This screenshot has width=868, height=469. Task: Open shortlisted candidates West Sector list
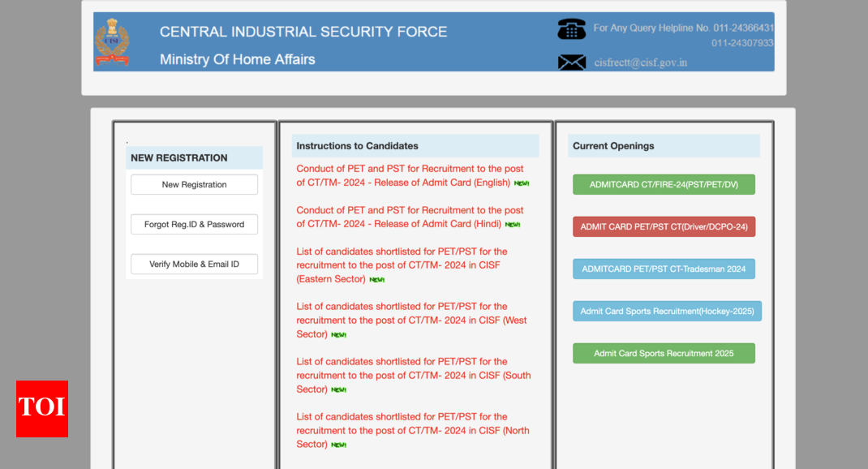(411, 320)
